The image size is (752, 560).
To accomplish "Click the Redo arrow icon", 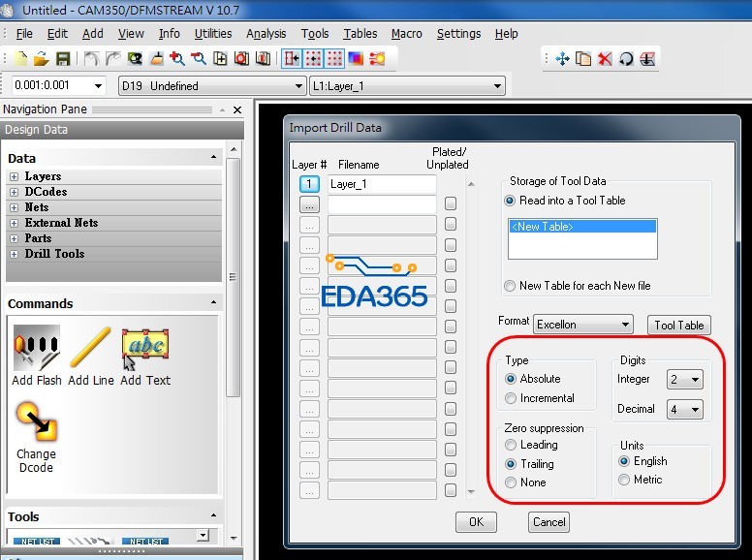I will (x=112, y=59).
